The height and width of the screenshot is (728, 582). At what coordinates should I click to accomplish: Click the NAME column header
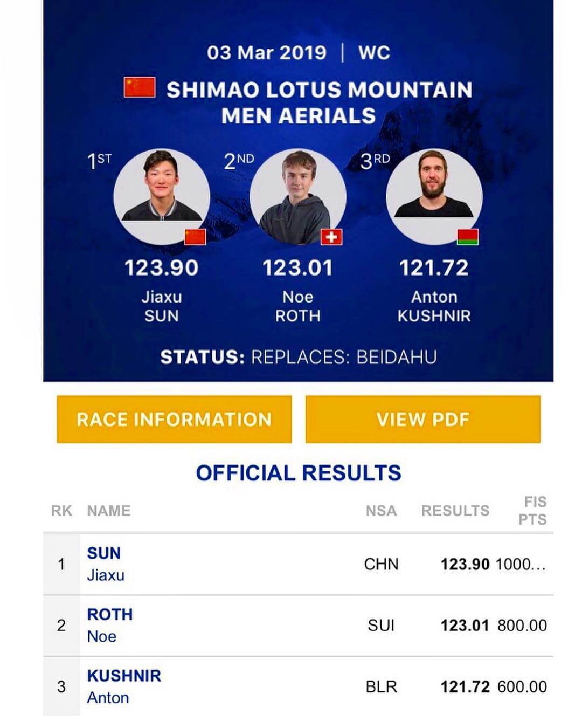[x=109, y=511]
